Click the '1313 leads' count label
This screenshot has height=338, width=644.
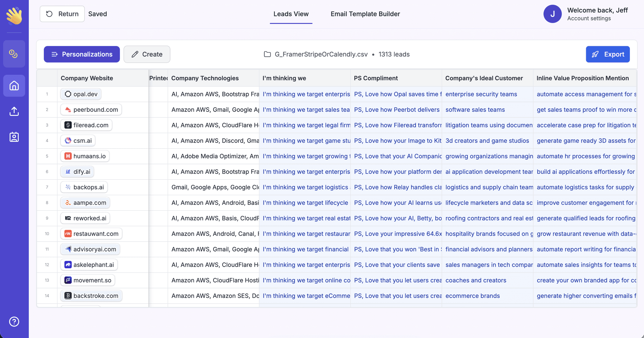394,54
